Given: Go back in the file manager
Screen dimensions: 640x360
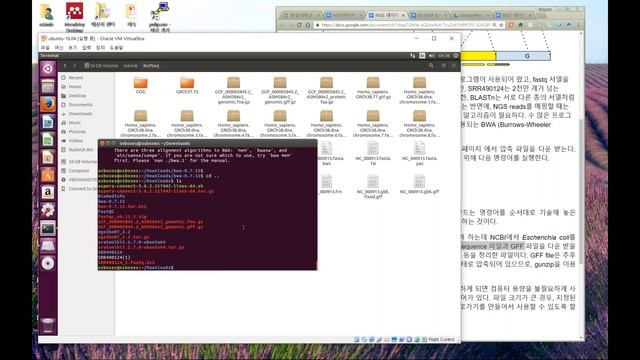Looking at the screenshot, I should click(65, 65).
